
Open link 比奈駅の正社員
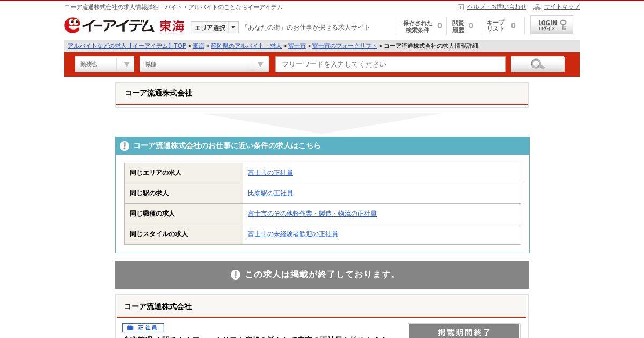point(270,193)
